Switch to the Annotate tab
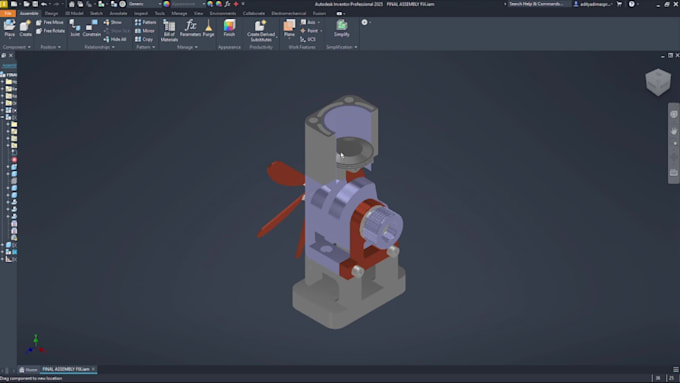 (118, 13)
